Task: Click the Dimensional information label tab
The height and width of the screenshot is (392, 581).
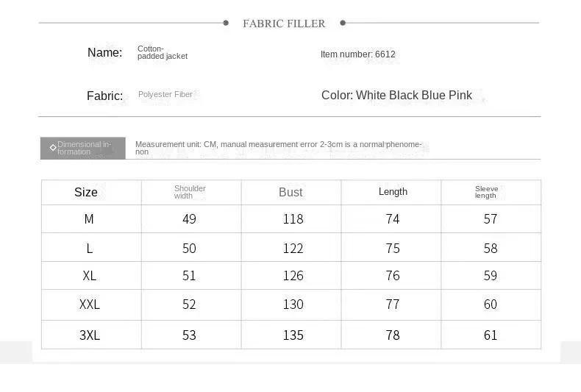Action: [x=83, y=148]
